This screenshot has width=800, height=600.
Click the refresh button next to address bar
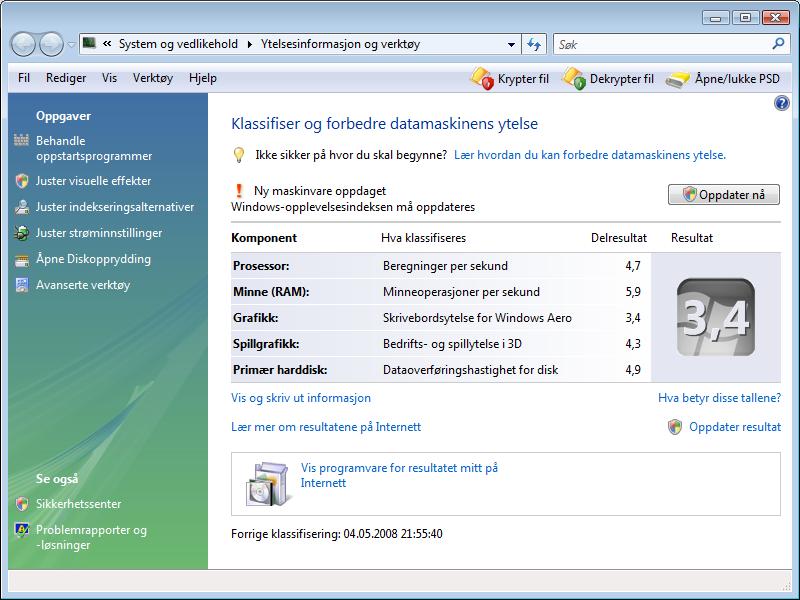point(534,44)
